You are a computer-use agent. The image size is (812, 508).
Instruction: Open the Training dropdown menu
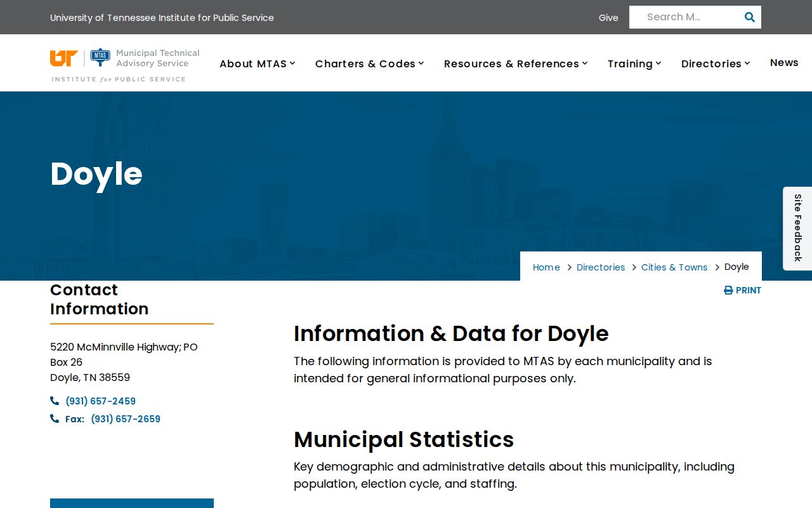[634, 63]
